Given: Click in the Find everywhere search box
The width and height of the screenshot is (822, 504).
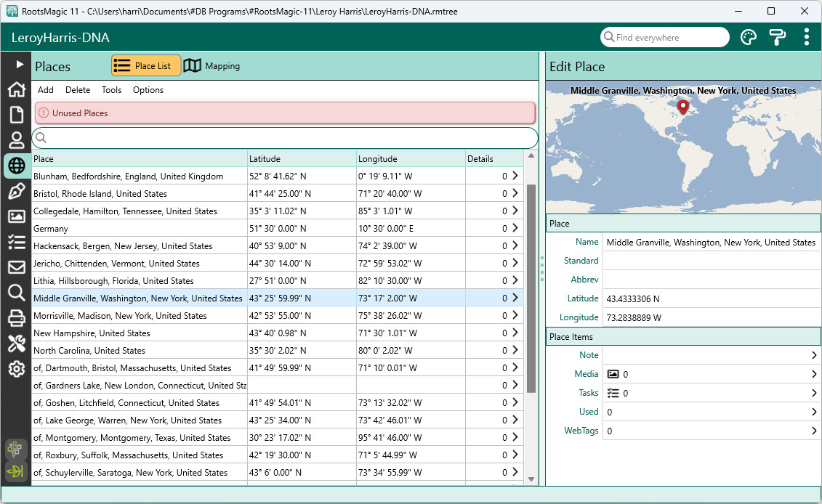Looking at the screenshot, I should [664, 37].
